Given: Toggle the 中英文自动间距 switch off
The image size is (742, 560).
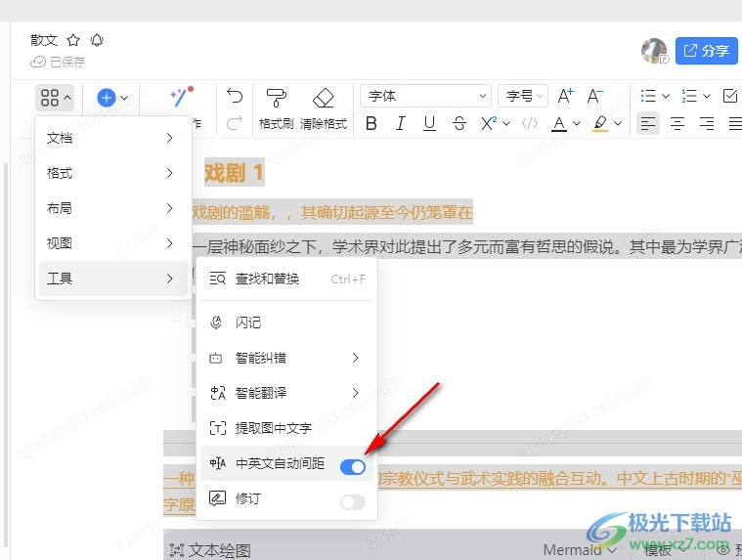Looking at the screenshot, I should (x=353, y=467).
